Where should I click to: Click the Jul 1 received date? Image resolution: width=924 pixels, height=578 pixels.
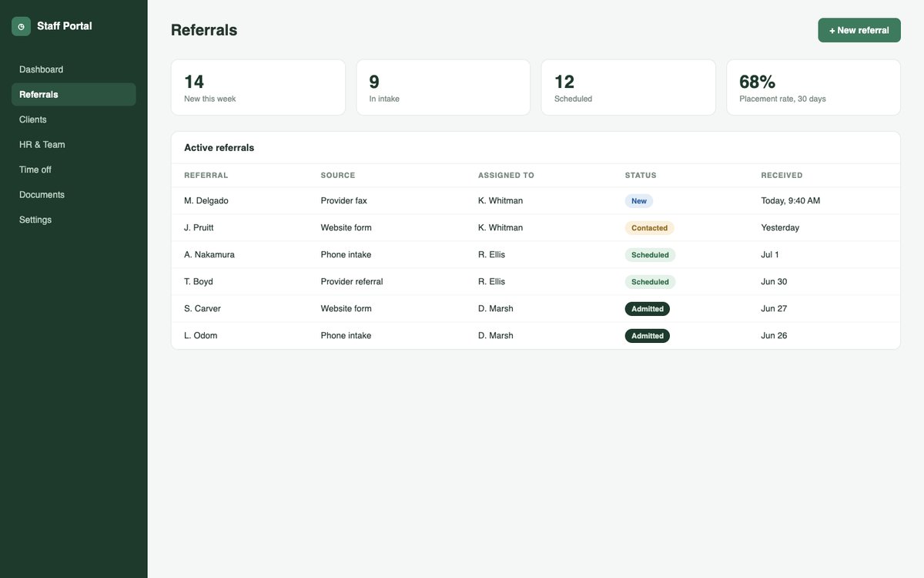click(x=770, y=254)
